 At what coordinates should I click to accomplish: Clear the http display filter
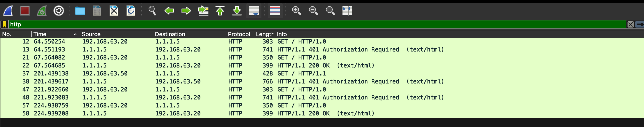630,24
